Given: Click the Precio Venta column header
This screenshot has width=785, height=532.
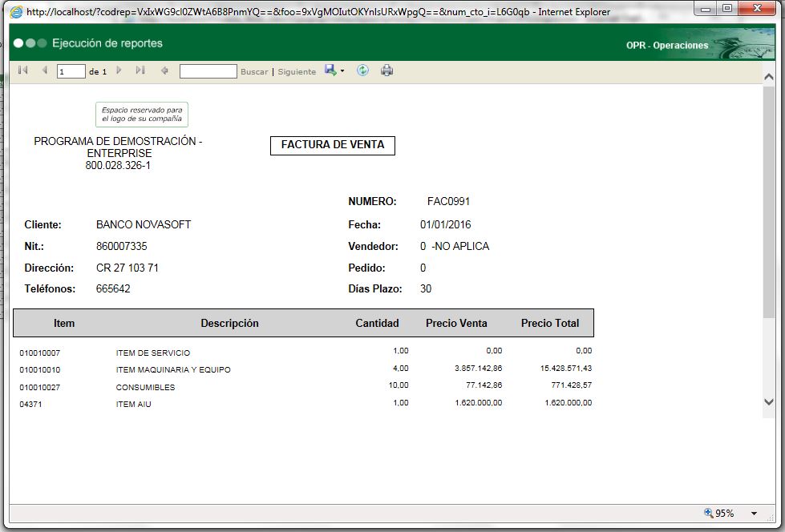Looking at the screenshot, I should (x=456, y=324).
